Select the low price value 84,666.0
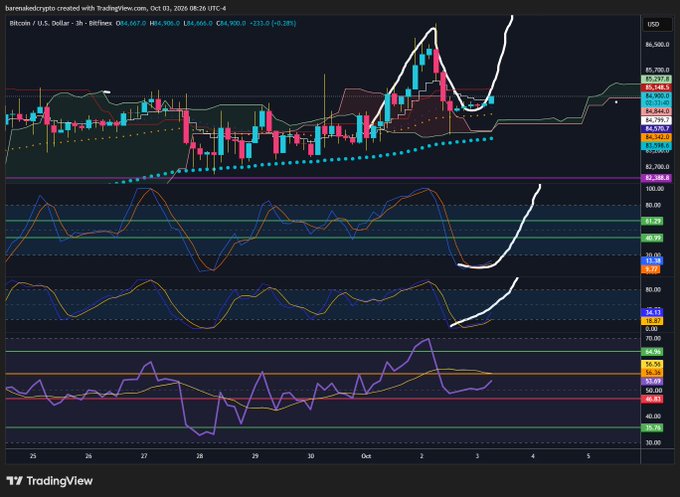 (x=198, y=23)
